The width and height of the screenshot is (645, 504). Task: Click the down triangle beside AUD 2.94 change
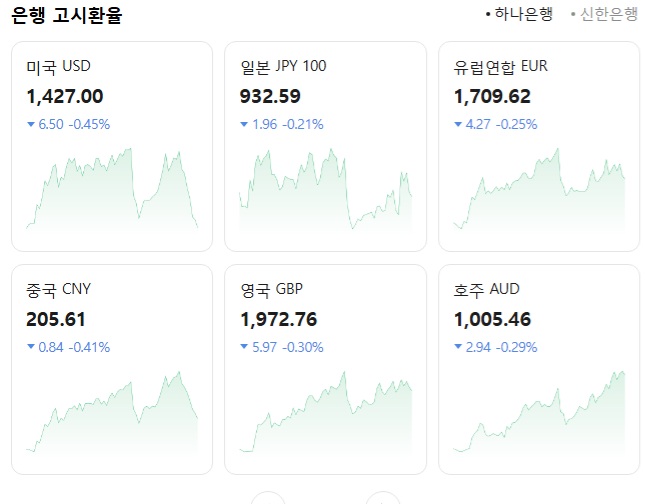coord(458,348)
